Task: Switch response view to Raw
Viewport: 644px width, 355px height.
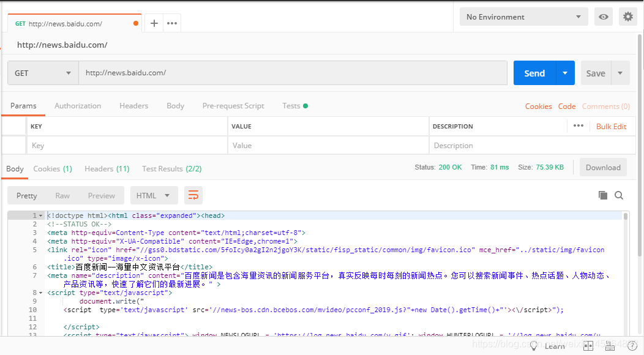Action: [x=62, y=196]
